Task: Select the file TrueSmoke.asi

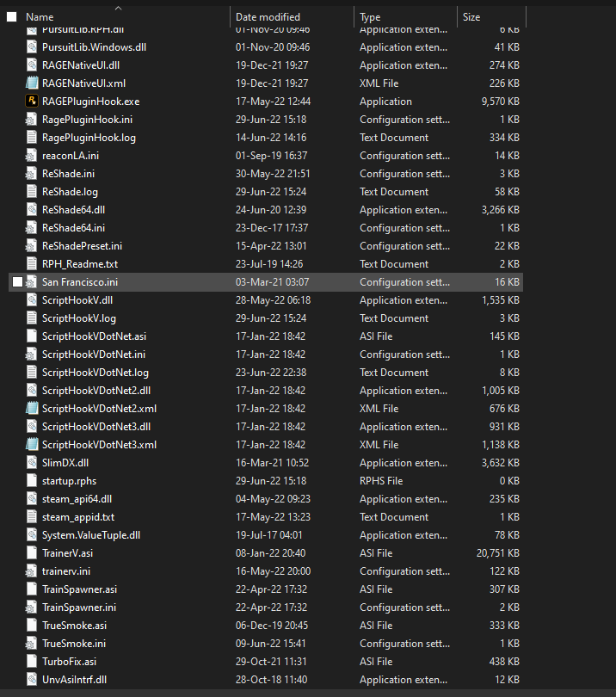Action: (x=74, y=626)
